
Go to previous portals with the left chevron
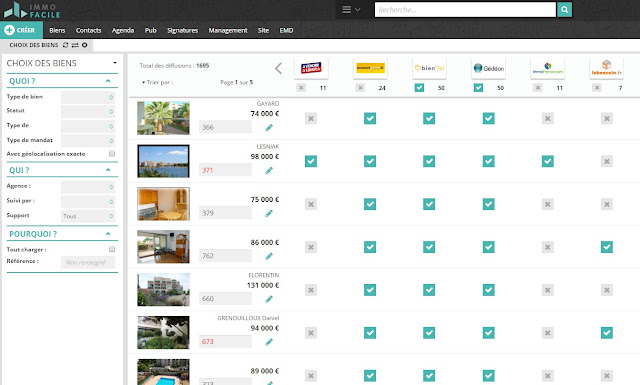click(x=278, y=68)
